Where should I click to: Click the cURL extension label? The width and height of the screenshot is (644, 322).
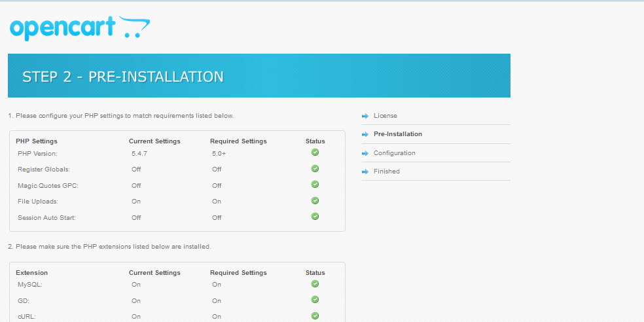tap(27, 317)
